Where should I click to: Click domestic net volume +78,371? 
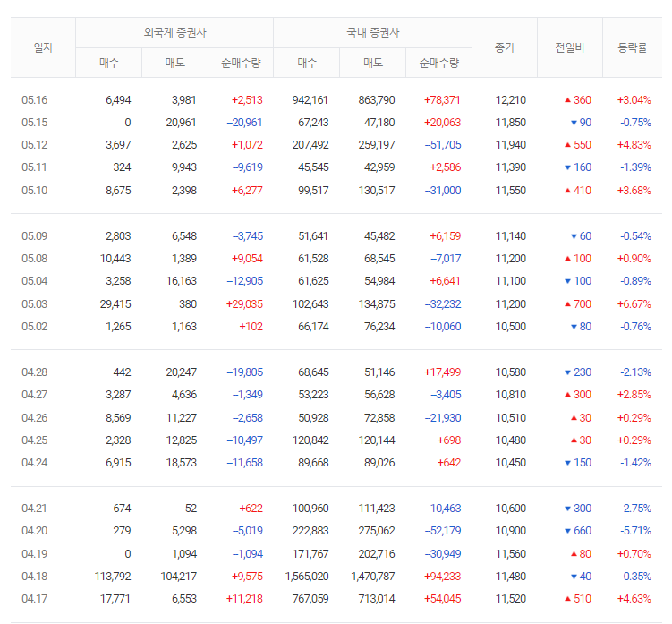[442, 100]
